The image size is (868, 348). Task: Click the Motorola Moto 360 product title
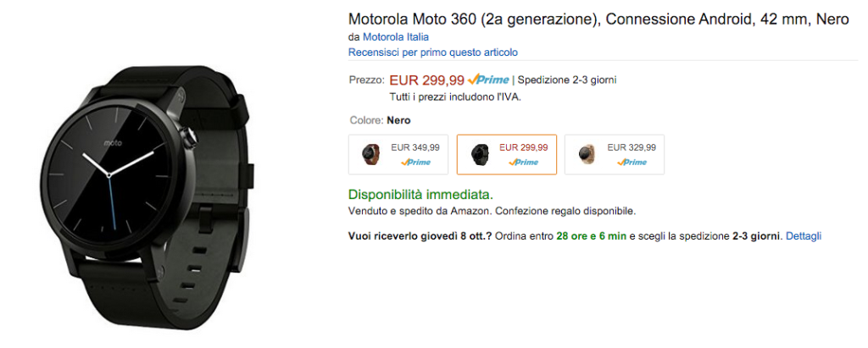click(598, 19)
